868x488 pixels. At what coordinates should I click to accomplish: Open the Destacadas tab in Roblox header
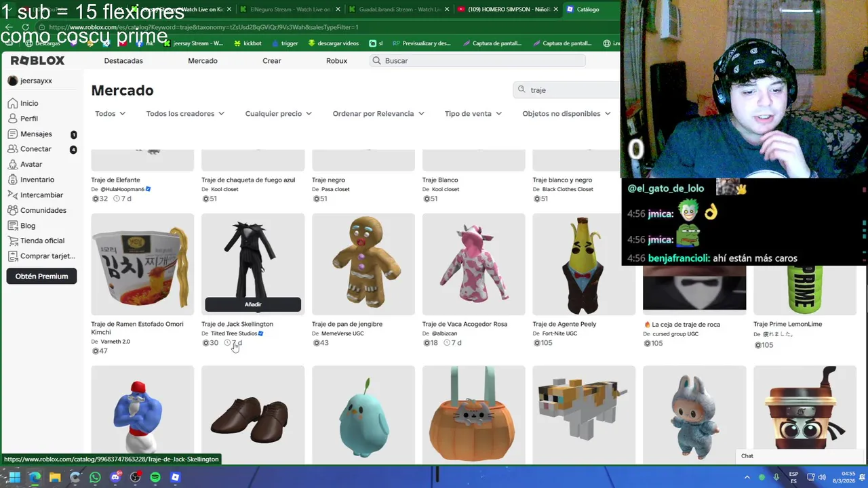[123, 61]
